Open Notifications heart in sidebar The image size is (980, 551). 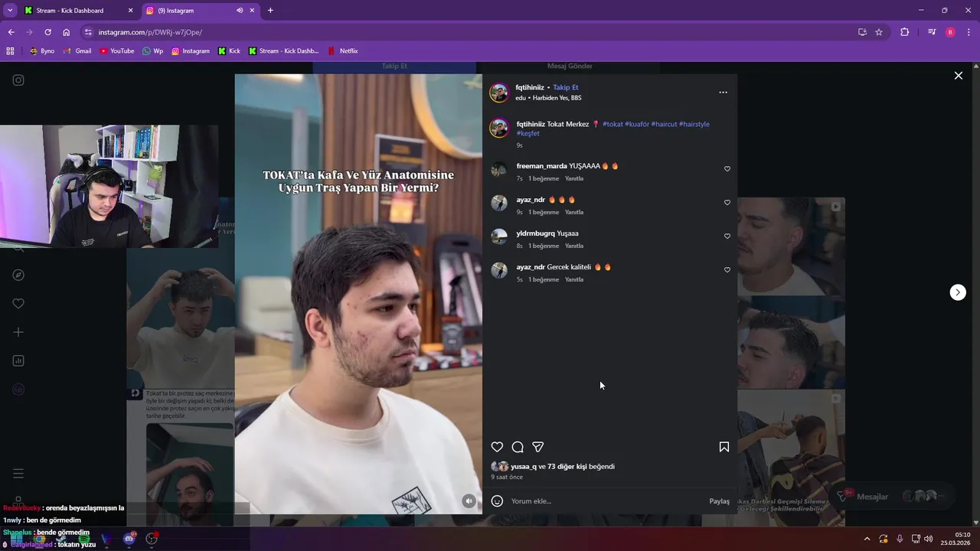coord(18,304)
